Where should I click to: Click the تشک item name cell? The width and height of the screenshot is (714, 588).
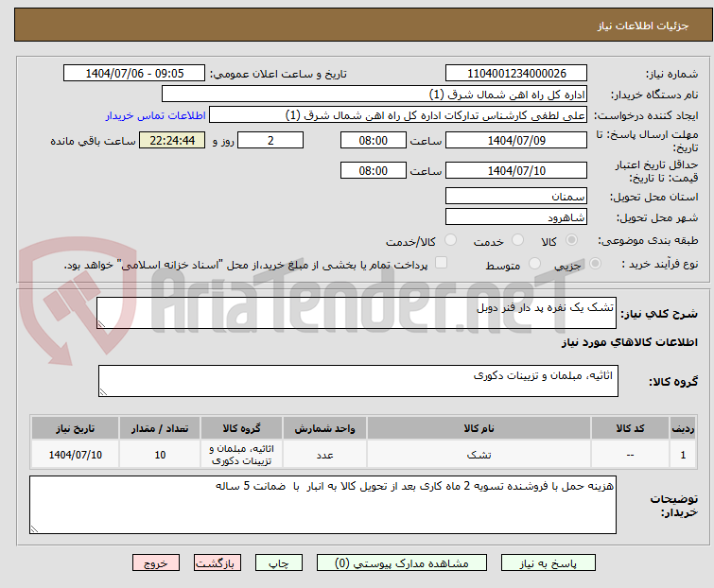click(479, 455)
